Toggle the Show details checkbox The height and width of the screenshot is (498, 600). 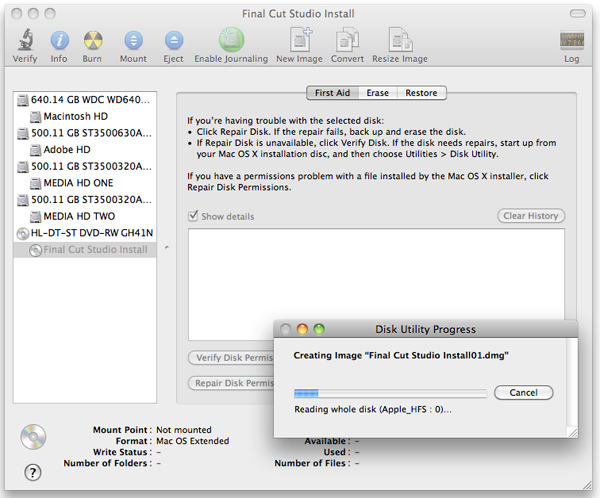tap(193, 216)
